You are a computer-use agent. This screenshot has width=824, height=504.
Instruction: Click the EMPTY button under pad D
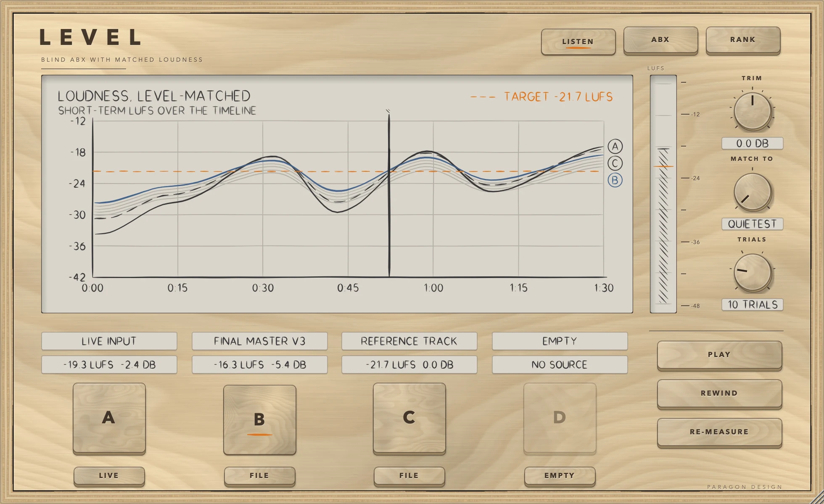pos(560,476)
